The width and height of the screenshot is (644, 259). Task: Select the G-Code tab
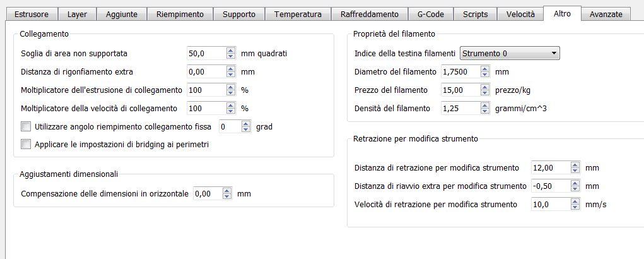pos(430,15)
